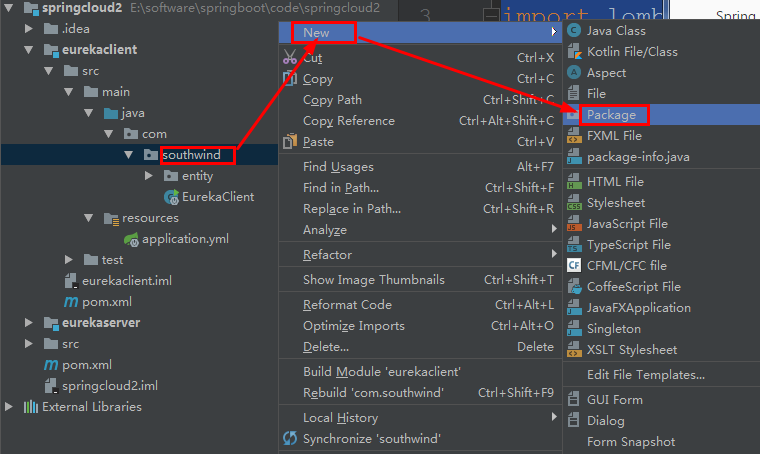Open the Refactor submenu
The image size is (760, 454).
pos(420,254)
